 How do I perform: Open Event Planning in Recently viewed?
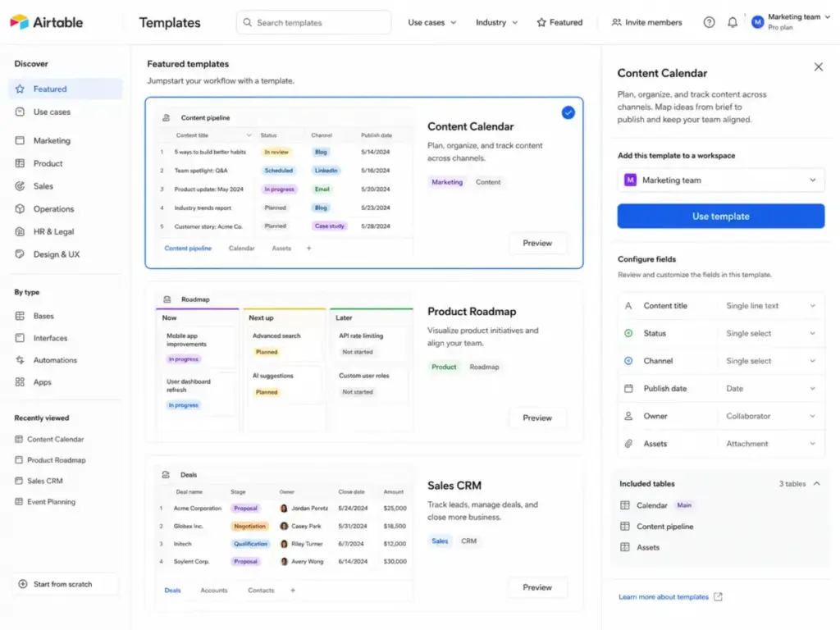point(46,502)
